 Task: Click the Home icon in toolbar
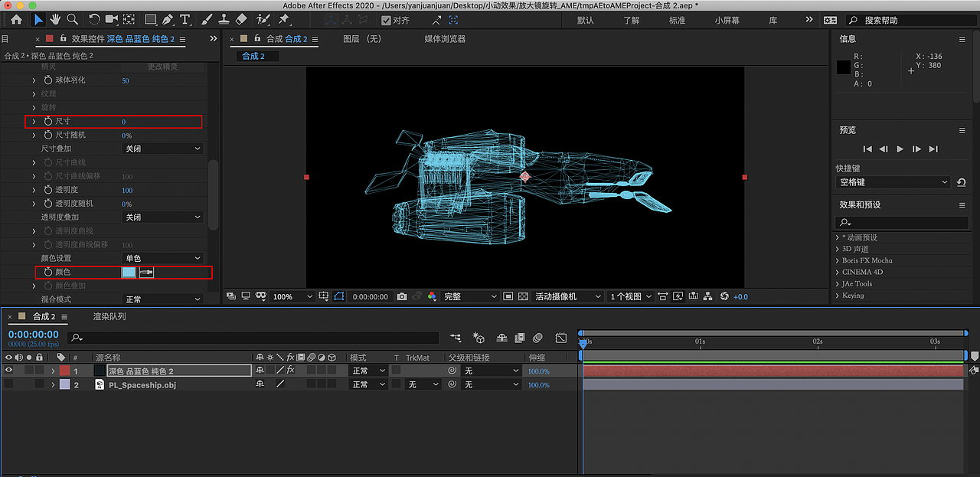click(x=16, y=20)
